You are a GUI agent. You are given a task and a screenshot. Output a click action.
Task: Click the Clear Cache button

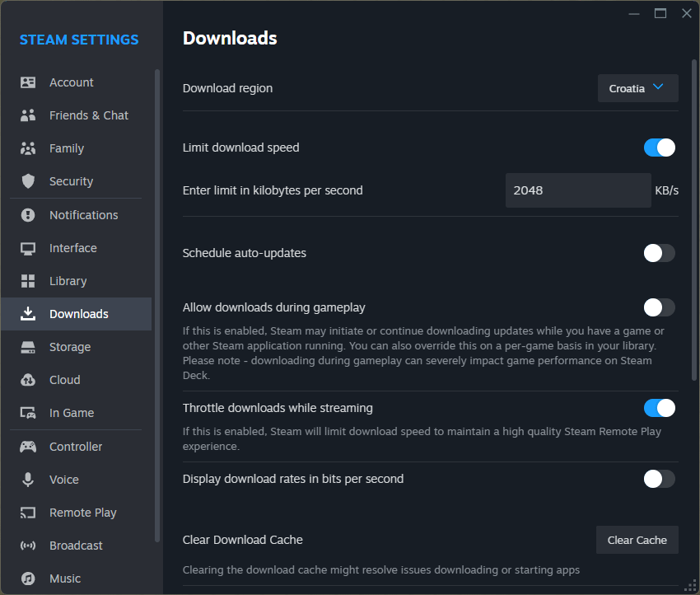pos(637,540)
